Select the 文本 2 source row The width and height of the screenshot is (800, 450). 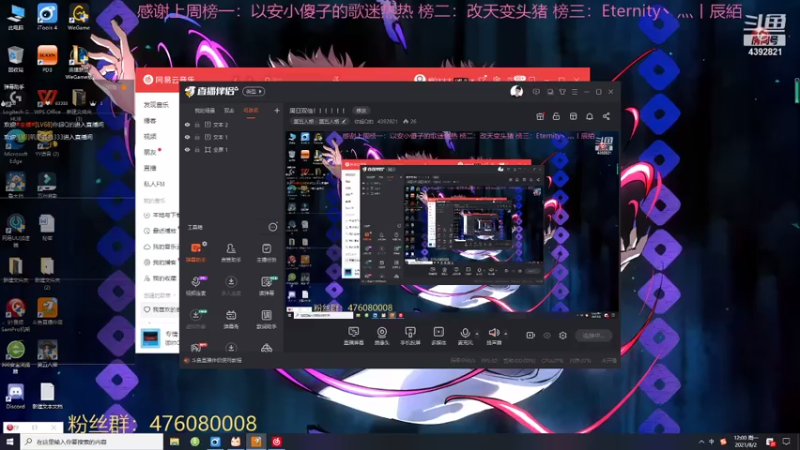coord(232,124)
